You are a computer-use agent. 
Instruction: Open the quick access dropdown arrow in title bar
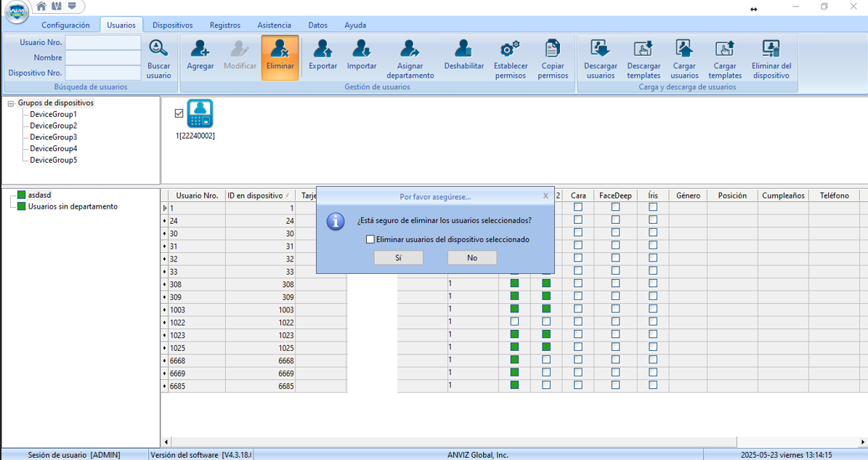click(72, 6)
